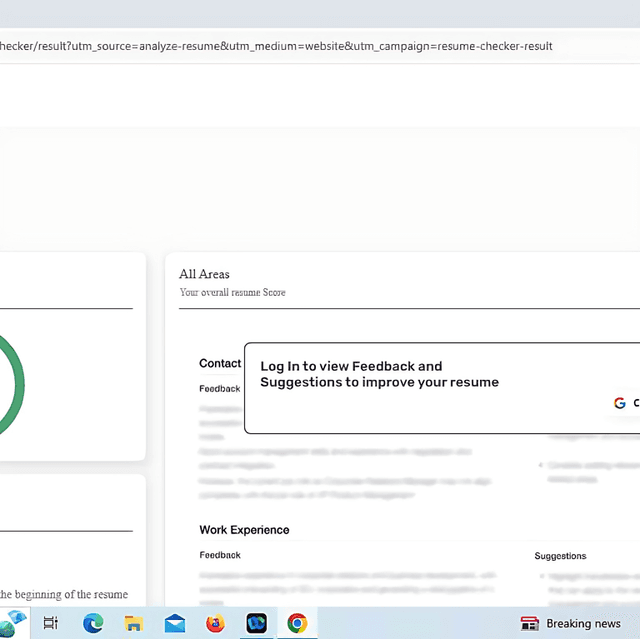The width and height of the screenshot is (640, 639).
Task: Click the Feedback label under Contact
Action: pyautogui.click(x=220, y=388)
